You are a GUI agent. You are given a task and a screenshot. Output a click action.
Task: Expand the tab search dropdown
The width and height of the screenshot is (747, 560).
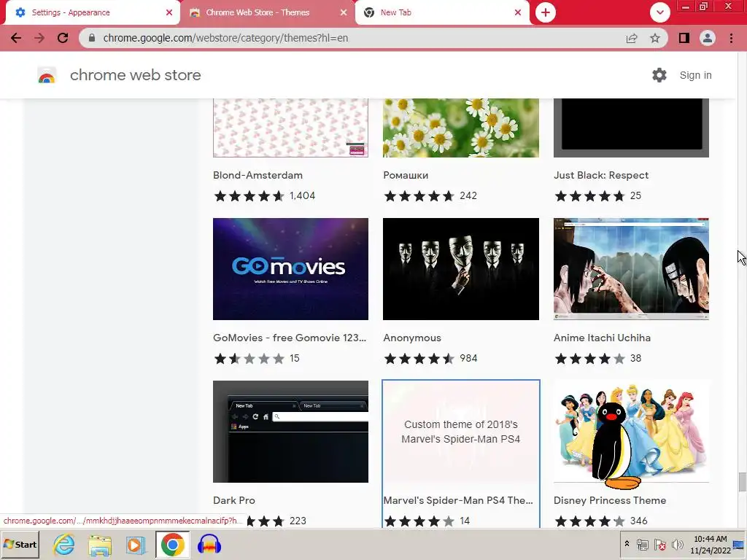[x=659, y=12]
